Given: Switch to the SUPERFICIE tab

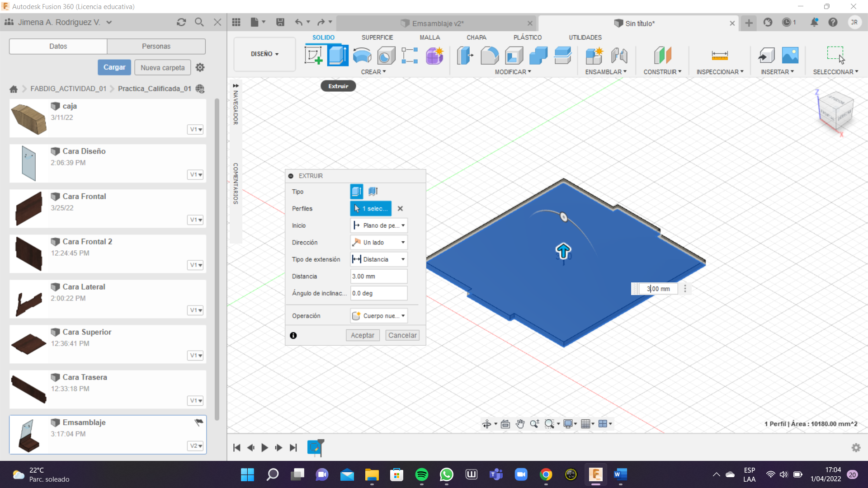Looking at the screenshot, I should (377, 38).
